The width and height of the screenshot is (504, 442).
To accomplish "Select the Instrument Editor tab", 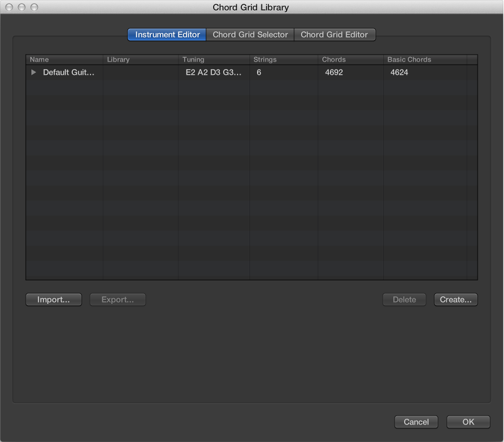I will [166, 35].
